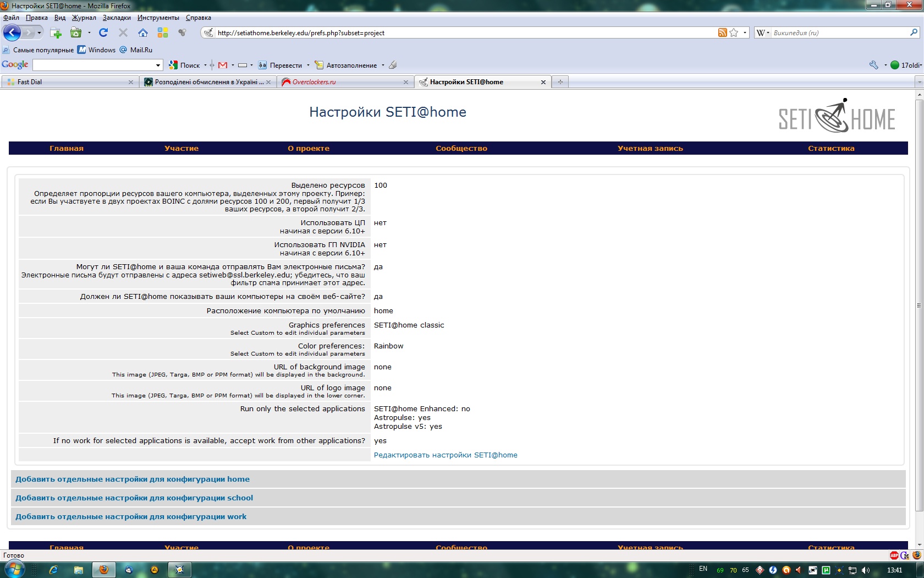This screenshot has height=578, width=924.
Task: Reload the page with the blue refresh icon
Action: coord(103,33)
